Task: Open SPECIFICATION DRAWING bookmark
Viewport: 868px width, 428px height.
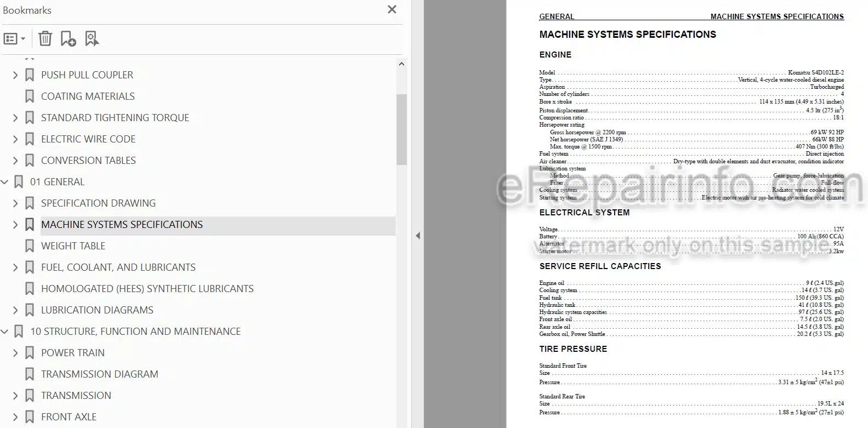Action: tap(98, 203)
